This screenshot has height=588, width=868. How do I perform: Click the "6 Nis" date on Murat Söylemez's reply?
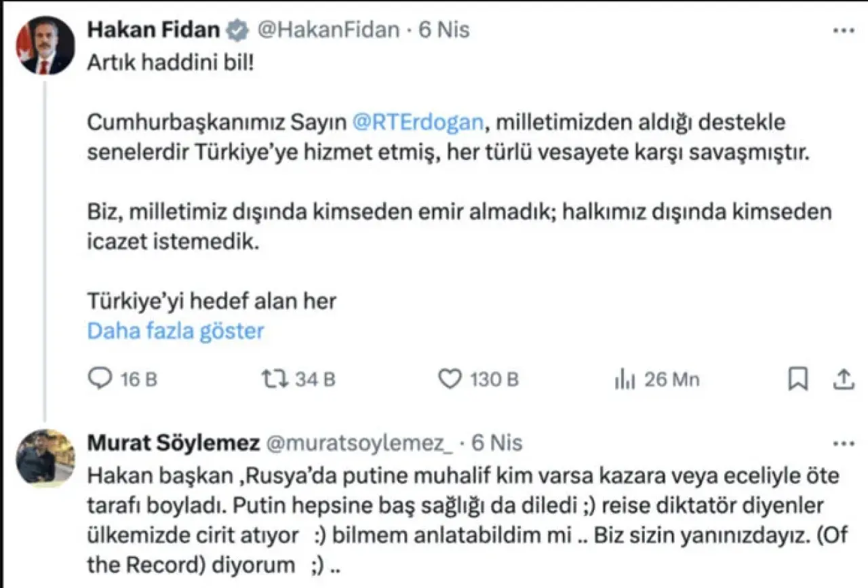coord(497,444)
